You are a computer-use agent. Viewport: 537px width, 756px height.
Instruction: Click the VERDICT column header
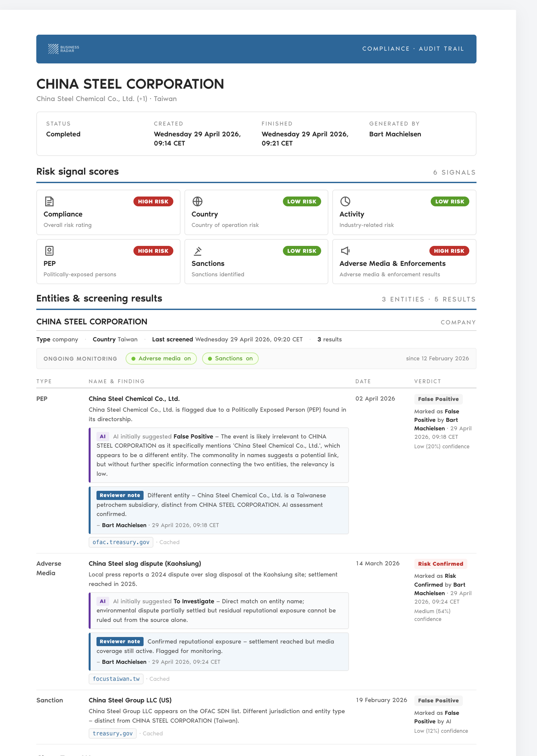point(427,382)
